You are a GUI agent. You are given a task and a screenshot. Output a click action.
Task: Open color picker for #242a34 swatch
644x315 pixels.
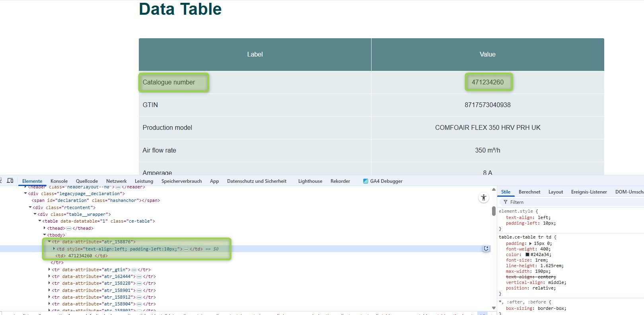point(527,255)
